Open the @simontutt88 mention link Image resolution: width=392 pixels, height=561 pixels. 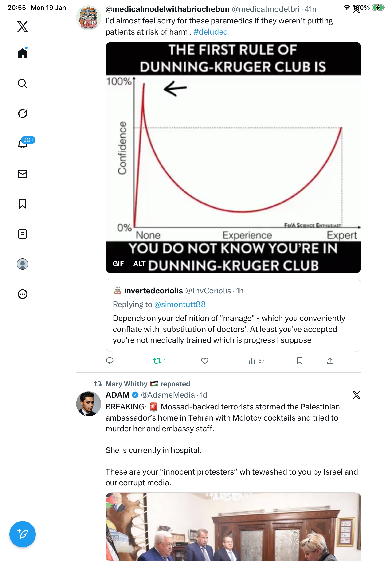(x=180, y=304)
